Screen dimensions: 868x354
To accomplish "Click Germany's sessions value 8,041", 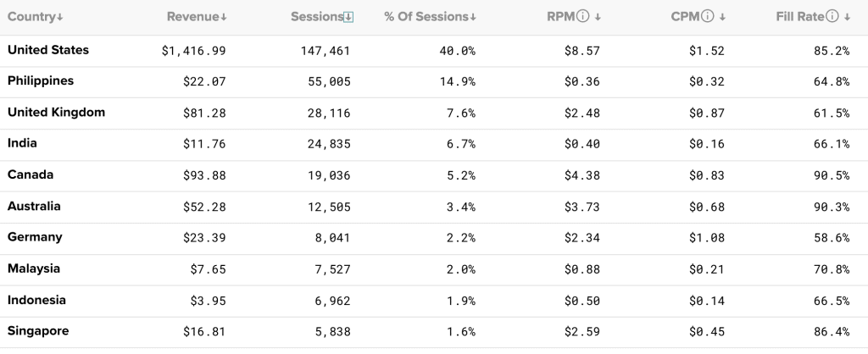I will click(x=332, y=238).
